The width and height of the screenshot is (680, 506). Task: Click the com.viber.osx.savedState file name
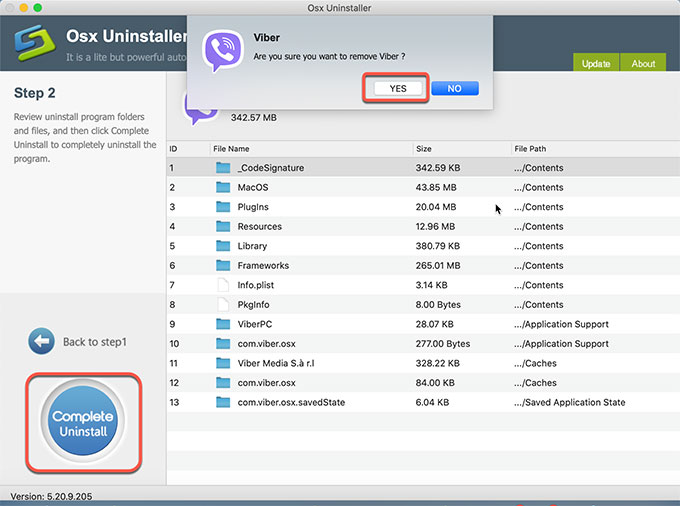coord(291,402)
